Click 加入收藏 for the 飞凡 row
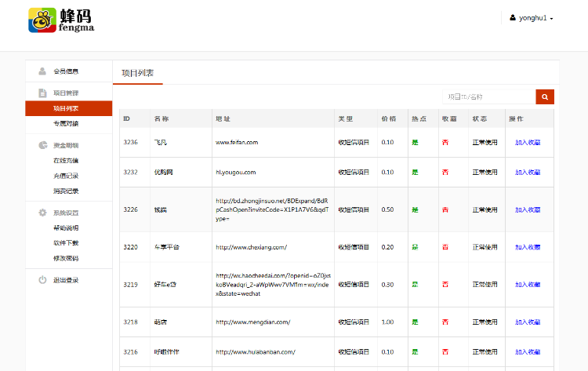 pyautogui.click(x=528, y=143)
